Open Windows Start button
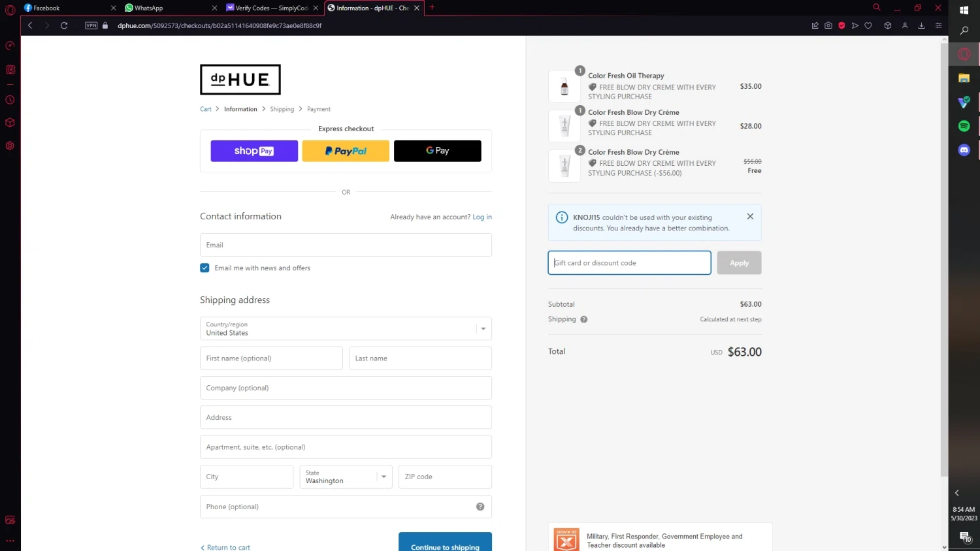This screenshot has height=551, width=980. point(964,10)
